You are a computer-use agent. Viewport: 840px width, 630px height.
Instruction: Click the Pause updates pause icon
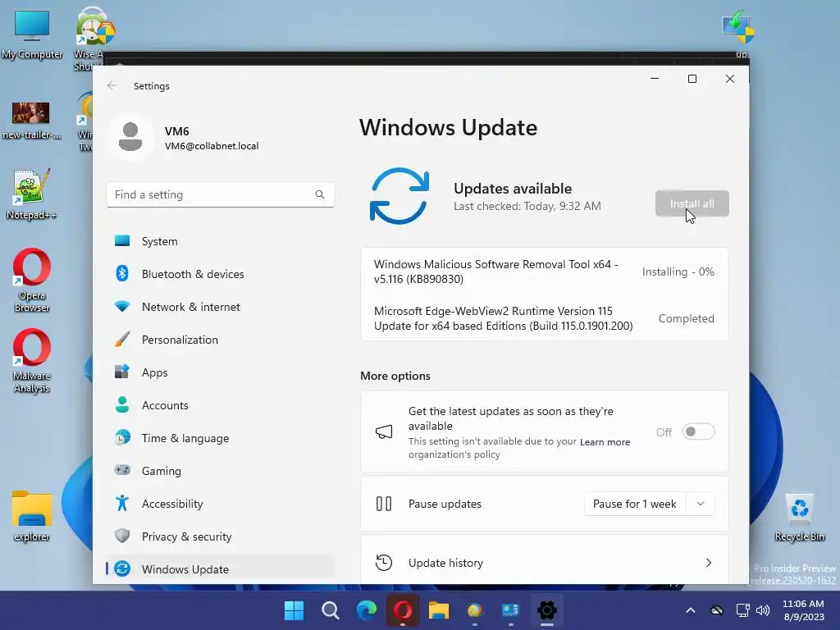384,504
